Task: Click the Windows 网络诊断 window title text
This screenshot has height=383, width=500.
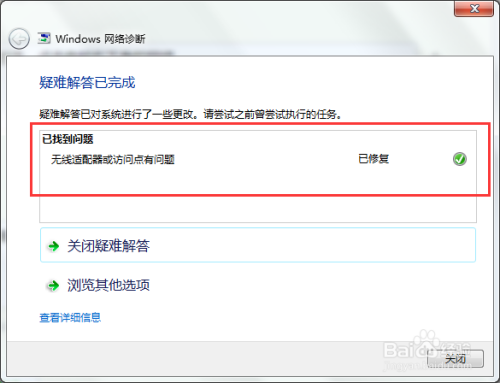Action: click(x=100, y=39)
